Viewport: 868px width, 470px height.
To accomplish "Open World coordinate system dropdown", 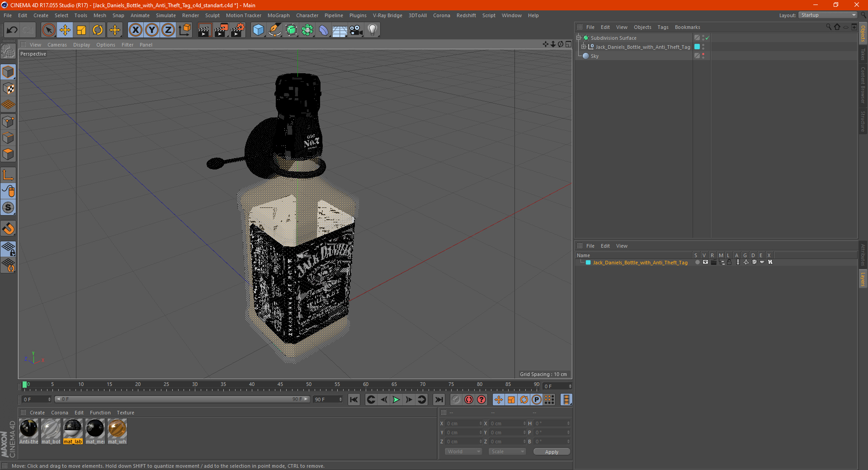I will [x=463, y=451].
